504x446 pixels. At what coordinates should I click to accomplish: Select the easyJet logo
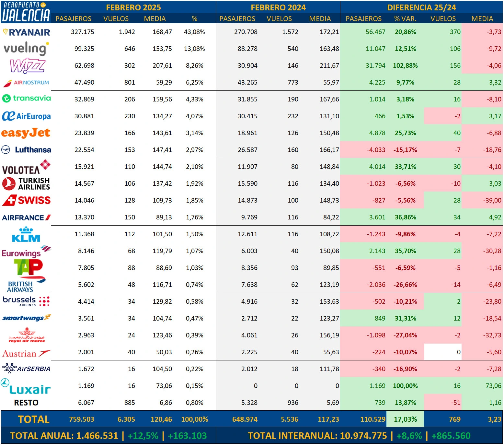click(x=26, y=133)
